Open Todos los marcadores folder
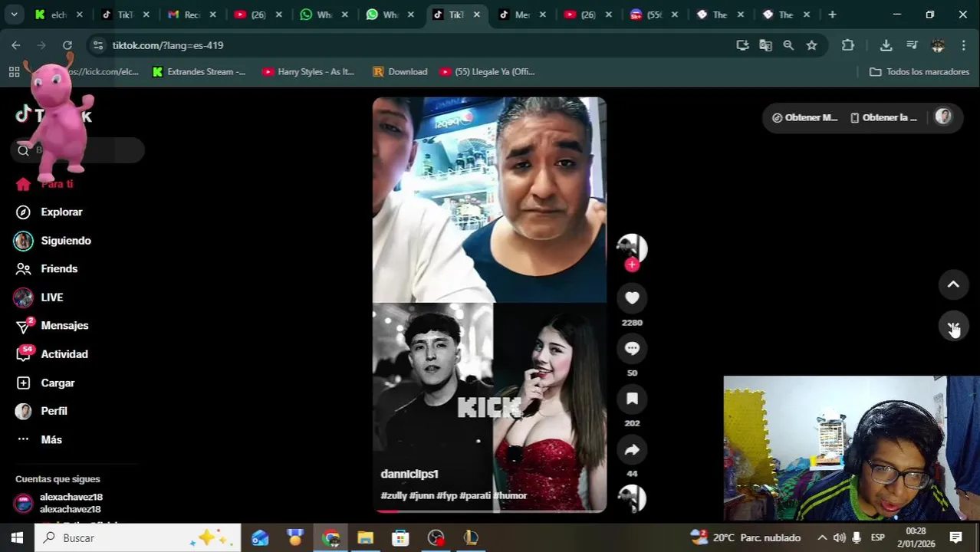980x552 pixels. click(919, 72)
